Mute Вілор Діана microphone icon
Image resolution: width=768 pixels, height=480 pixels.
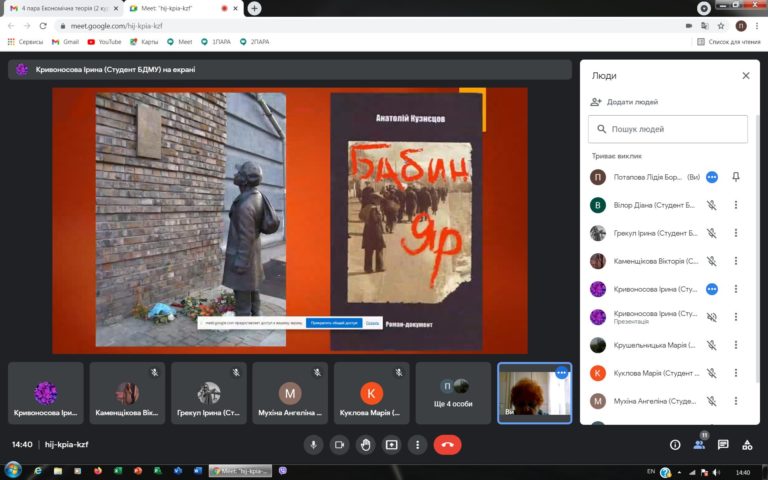(x=712, y=205)
